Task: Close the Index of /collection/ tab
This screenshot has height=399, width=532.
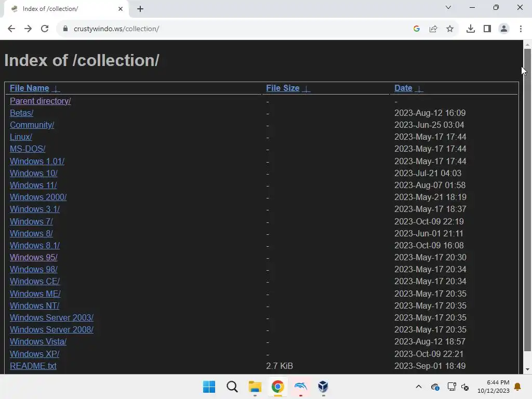Action: pos(121,9)
